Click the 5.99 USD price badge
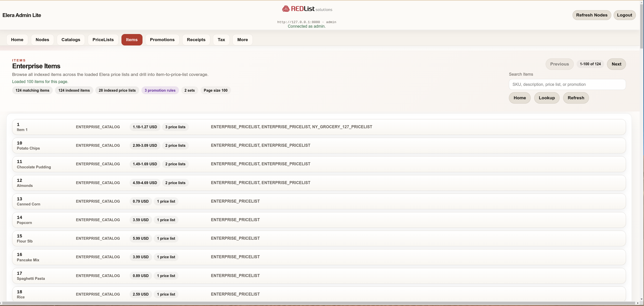This screenshot has height=306, width=644. pos(141,238)
